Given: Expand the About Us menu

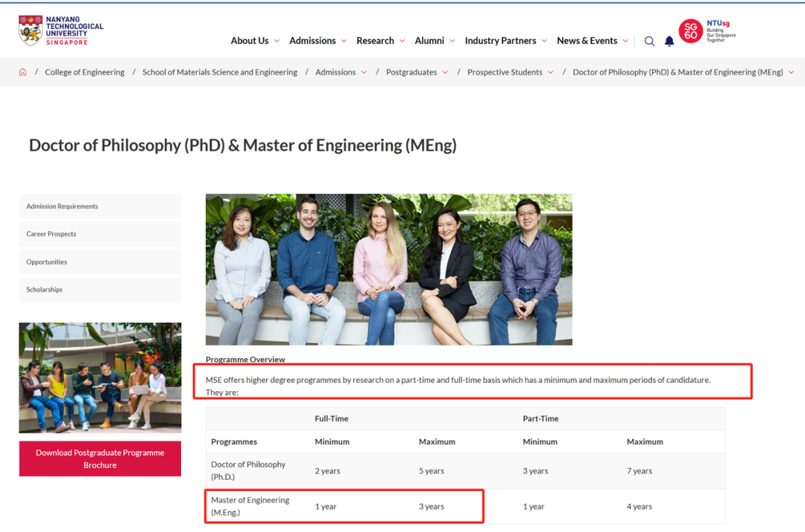Looking at the screenshot, I should [254, 41].
